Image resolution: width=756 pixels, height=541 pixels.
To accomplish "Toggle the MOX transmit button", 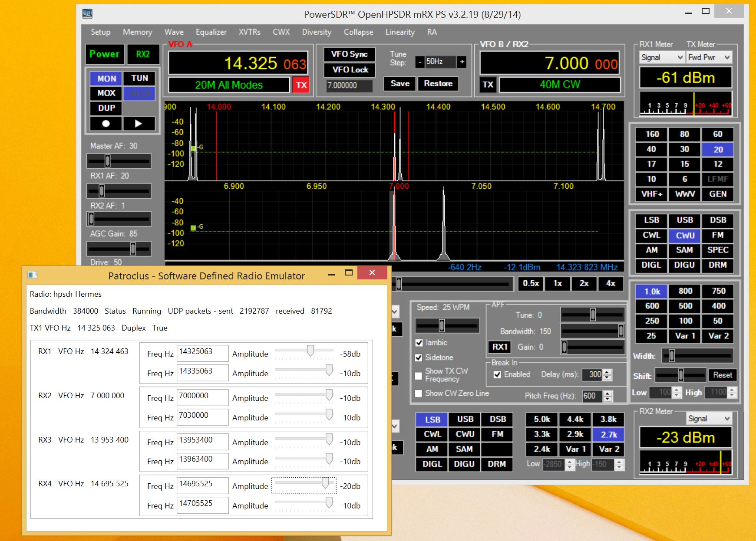I will tap(107, 93).
